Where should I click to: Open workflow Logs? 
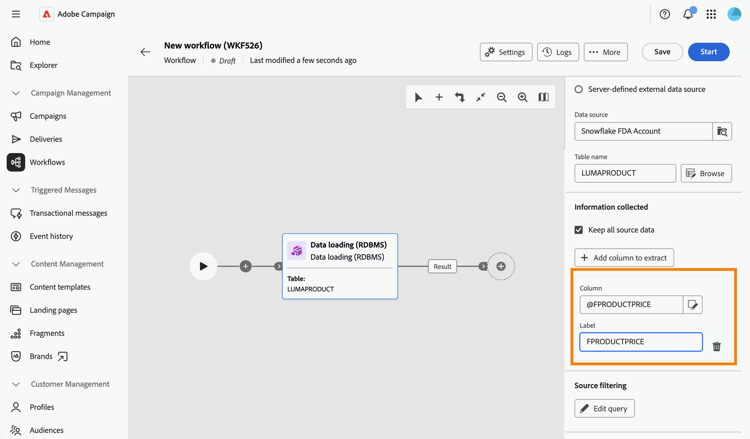pyautogui.click(x=558, y=52)
